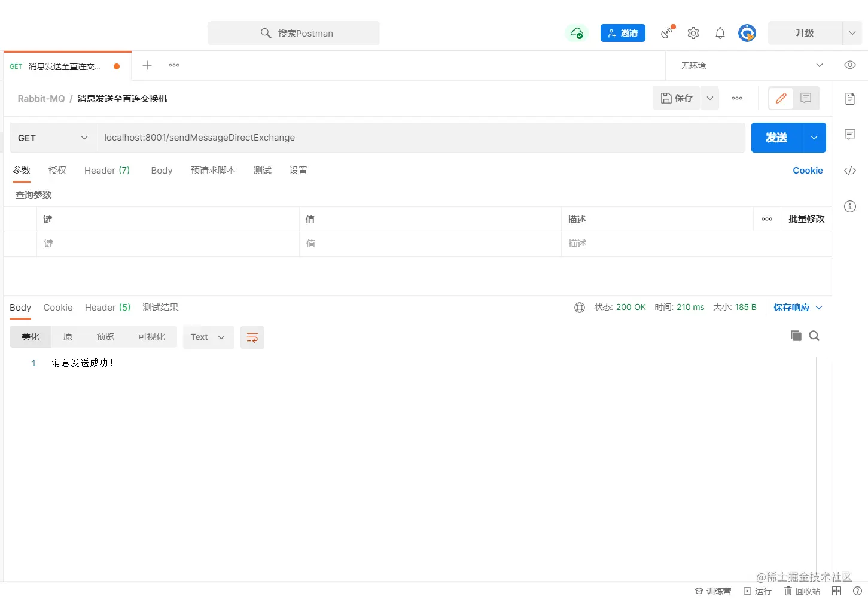
Task: Open help icon in status bar
Action: point(857,591)
